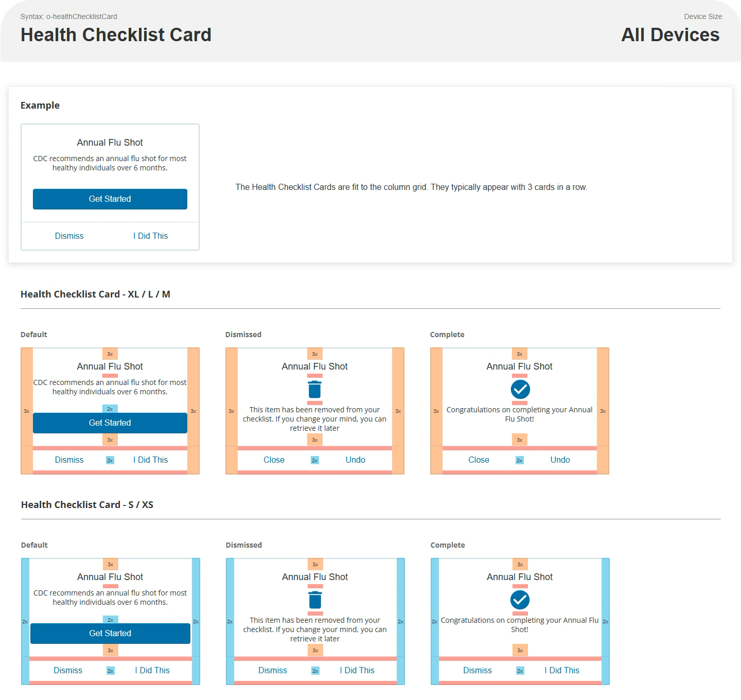Click the trash icon in the XL/L/M Dismissed card
Screen dimensions: 741x700
point(314,390)
